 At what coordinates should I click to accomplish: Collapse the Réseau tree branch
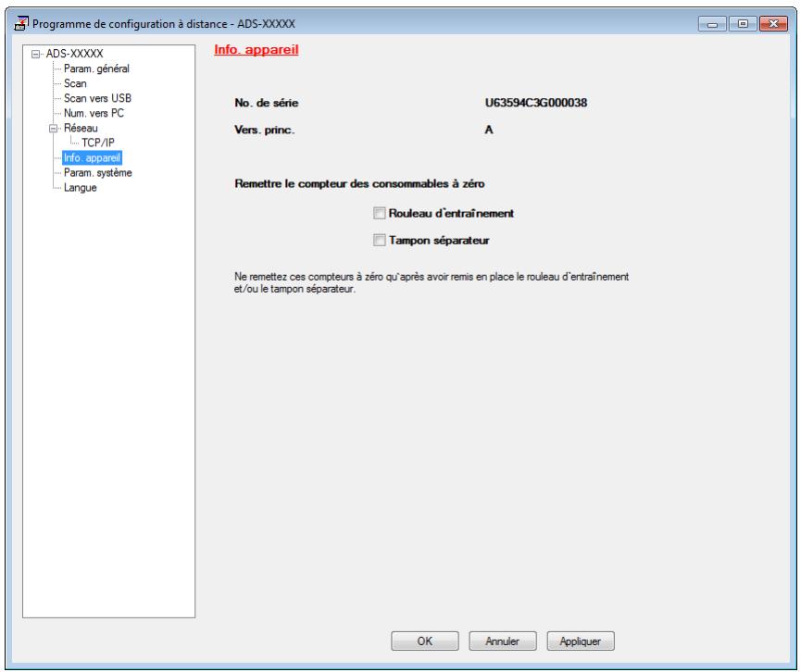(x=53, y=128)
